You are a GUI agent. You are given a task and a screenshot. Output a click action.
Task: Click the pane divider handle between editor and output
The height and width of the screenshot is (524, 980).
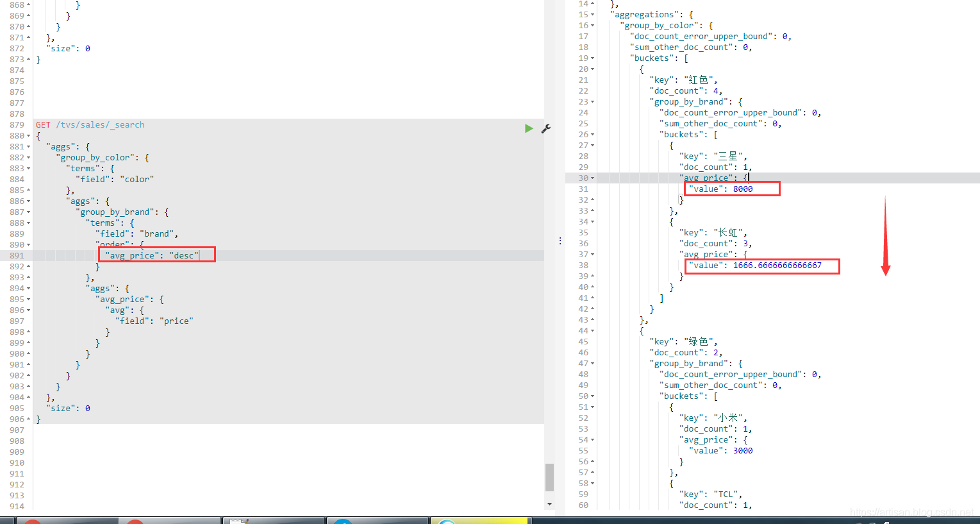pos(560,241)
